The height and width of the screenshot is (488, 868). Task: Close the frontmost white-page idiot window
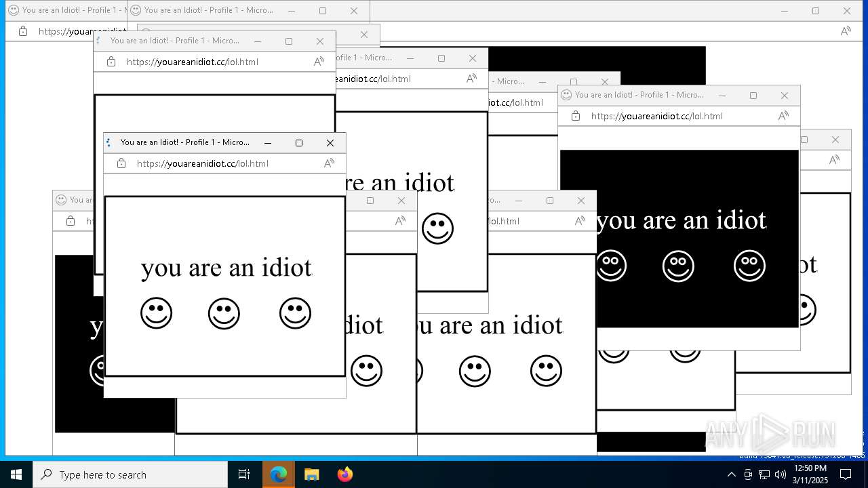click(x=330, y=143)
